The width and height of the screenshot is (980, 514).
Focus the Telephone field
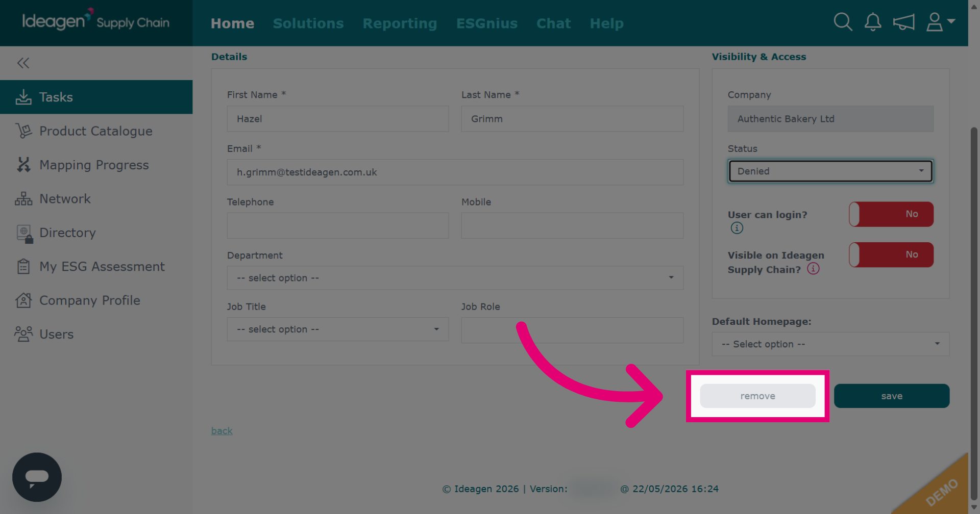click(338, 225)
